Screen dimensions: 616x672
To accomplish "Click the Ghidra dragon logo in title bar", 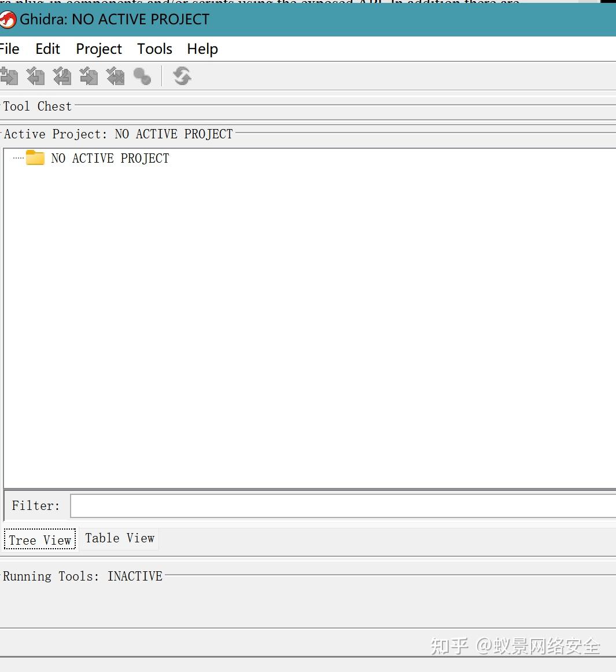I will coord(8,20).
